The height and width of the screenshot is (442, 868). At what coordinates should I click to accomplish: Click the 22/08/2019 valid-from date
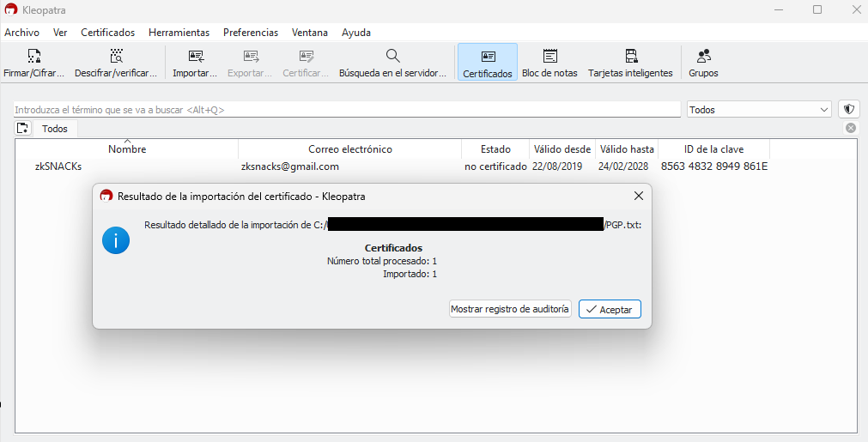tap(557, 167)
